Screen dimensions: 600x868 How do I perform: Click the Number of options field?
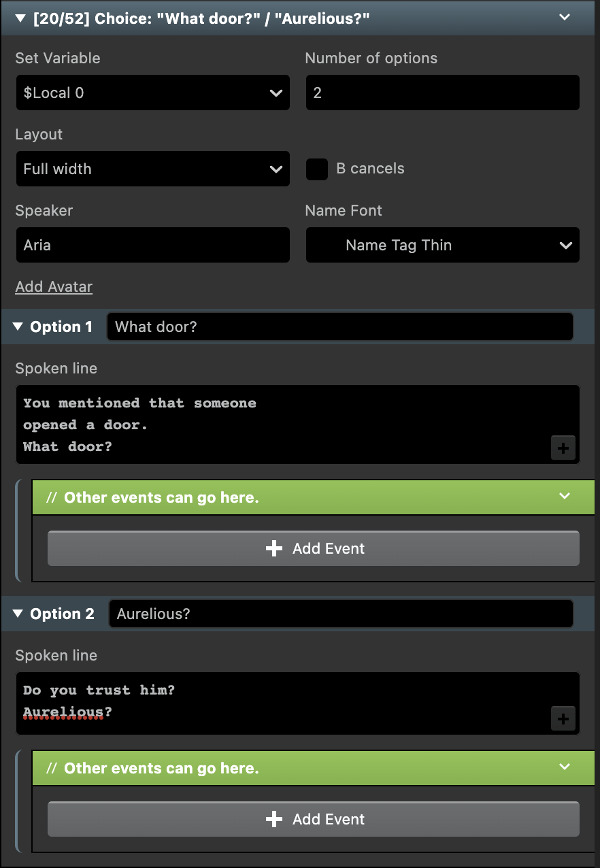(442, 93)
